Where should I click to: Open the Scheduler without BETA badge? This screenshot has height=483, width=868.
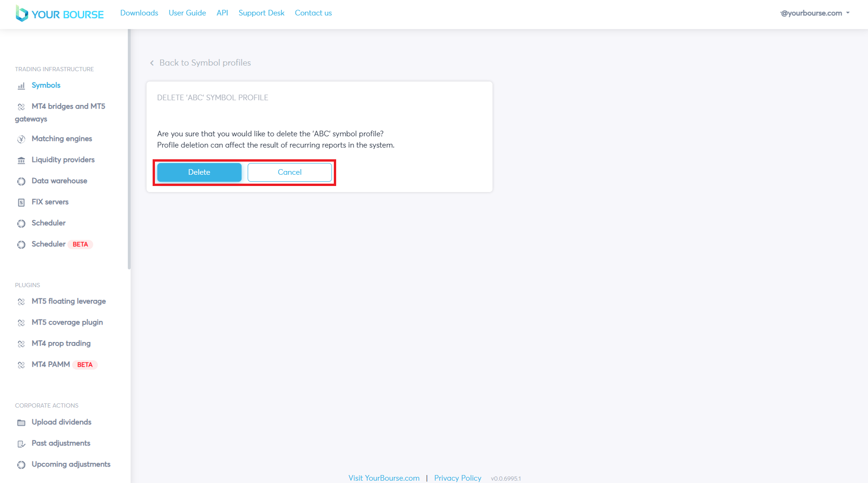tap(49, 223)
